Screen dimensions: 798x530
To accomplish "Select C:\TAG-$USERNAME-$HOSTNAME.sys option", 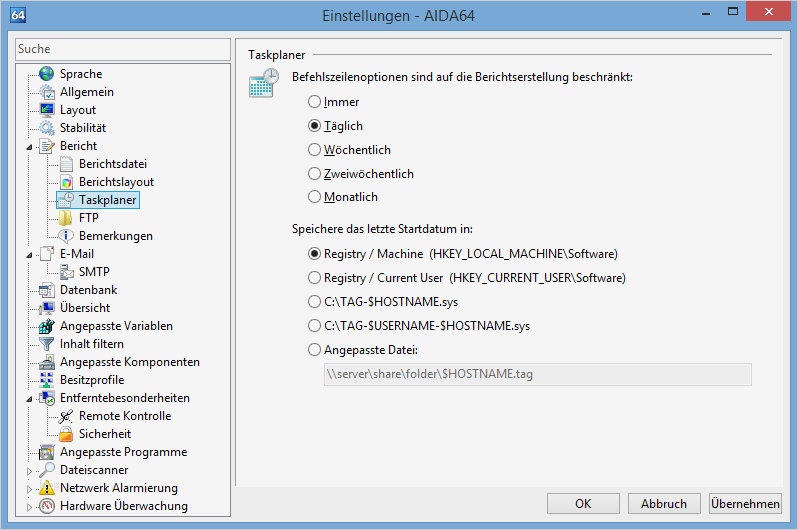I will [315, 325].
